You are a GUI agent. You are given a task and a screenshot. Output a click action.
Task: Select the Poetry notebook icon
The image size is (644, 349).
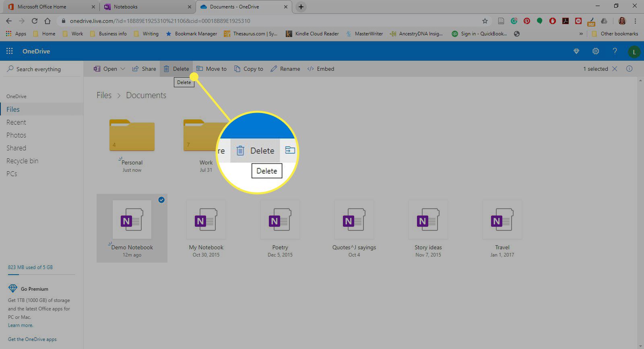pyautogui.click(x=280, y=220)
